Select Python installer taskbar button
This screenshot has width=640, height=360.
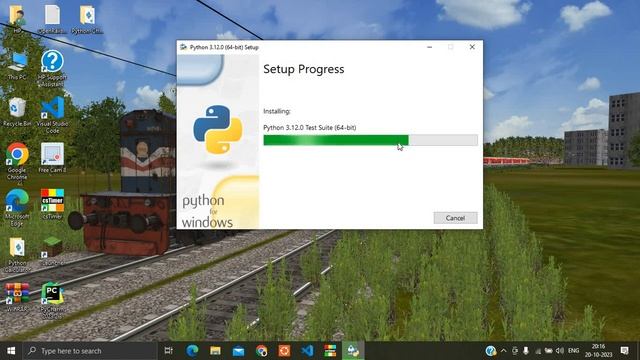353,351
